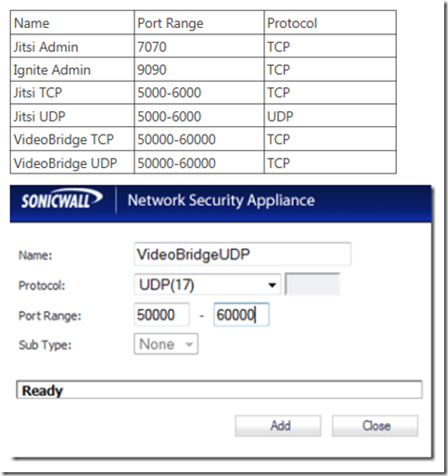This screenshot has height=476, width=448.
Task: Click the 7070 port cell
Action: click(x=199, y=45)
